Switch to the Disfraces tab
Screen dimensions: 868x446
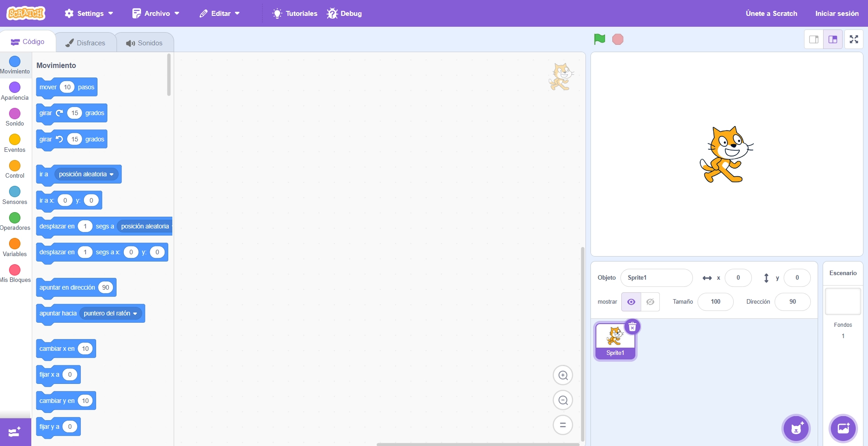coord(86,43)
